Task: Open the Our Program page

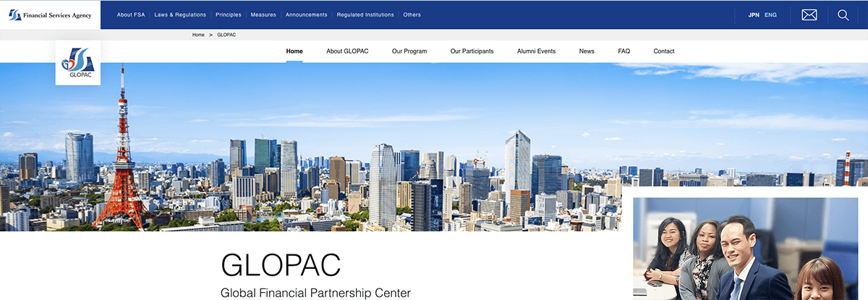Action: coord(409,51)
